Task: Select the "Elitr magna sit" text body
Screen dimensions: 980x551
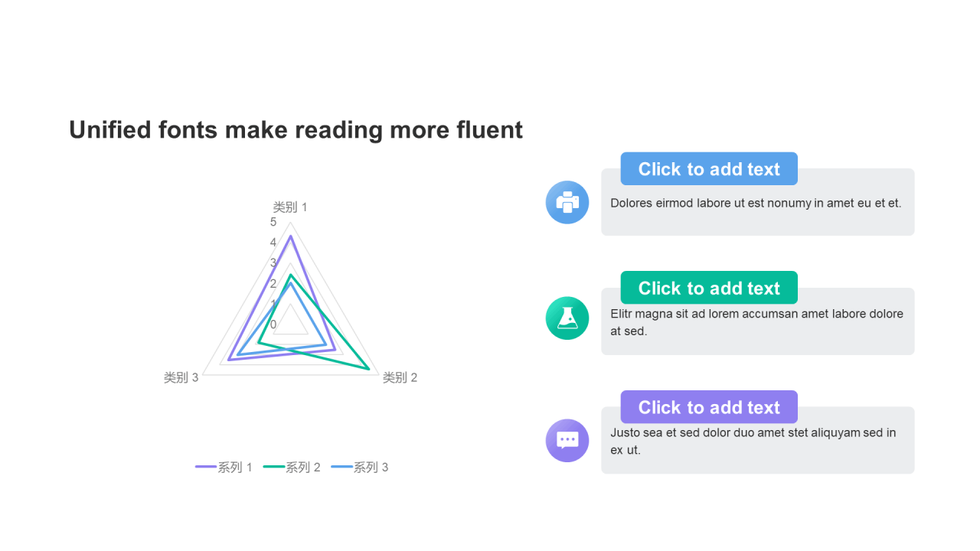Action: pyautogui.click(x=756, y=322)
